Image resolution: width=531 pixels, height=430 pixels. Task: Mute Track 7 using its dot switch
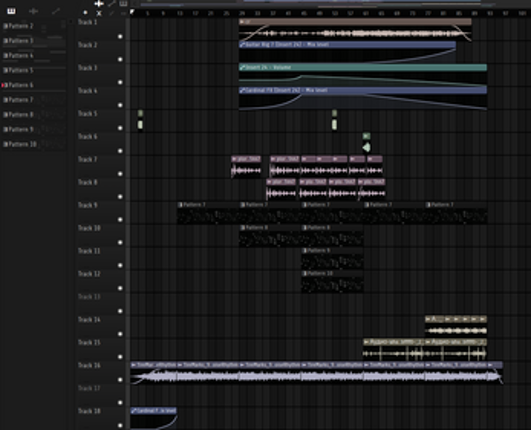tap(120, 174)
